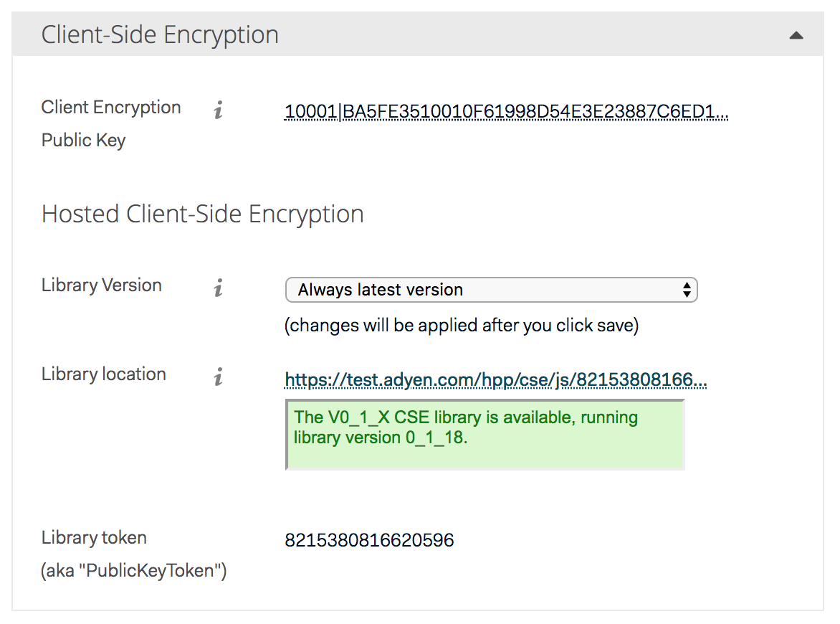Image resolution: width=840 pixels, height=624 pixels.
Task: Click the Client Encryption Public Key label
Action: (x=111, y=108)
